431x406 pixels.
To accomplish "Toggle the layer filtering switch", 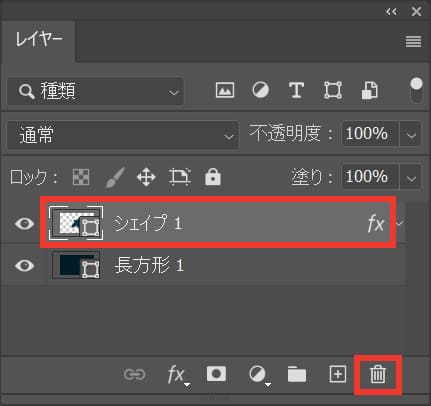I will click(x=416, y=90).
